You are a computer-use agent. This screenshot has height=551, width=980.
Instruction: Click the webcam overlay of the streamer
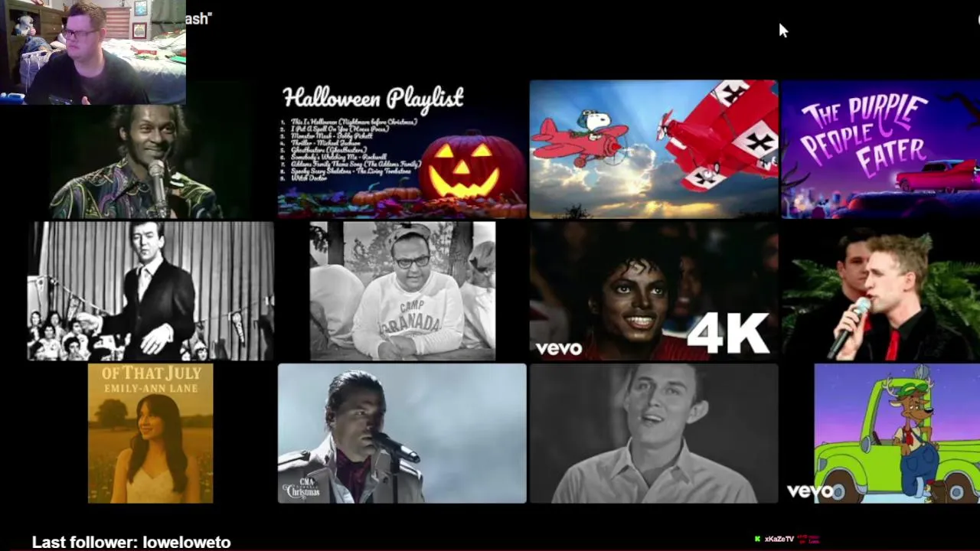[93, 51]
